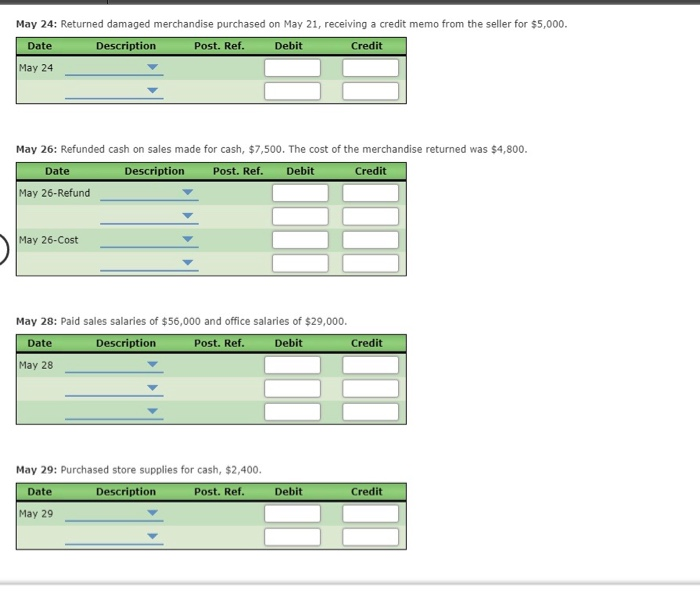Open May 24 first row description dropdown
This screenshot has width=700, height=598.
pyautogui.click(x=114, y=68)
